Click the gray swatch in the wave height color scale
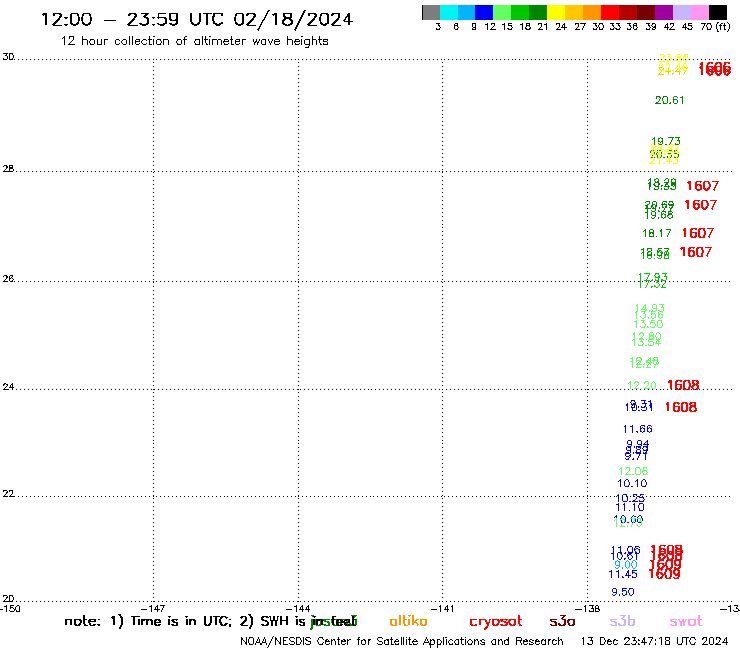Screen dimensions: 740x650 pos(431,12)
